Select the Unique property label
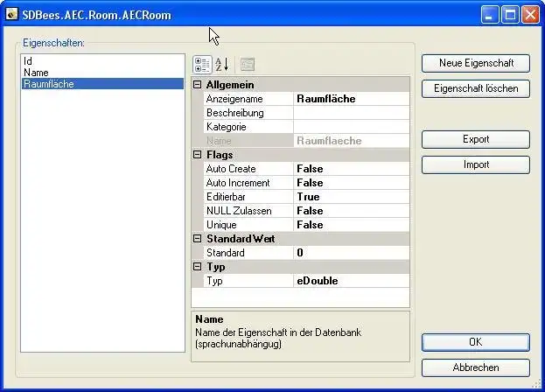 tap(248, 225)
